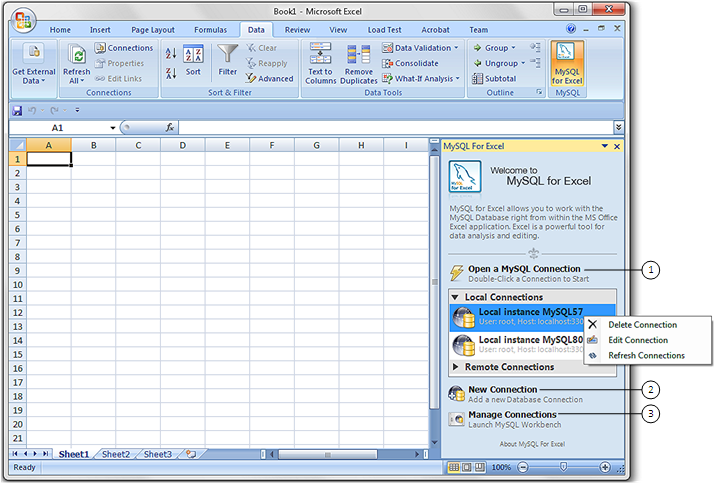Screen dimensions: 715x483
Task: Click into the formula bar
Action: (x=396, y=127)
